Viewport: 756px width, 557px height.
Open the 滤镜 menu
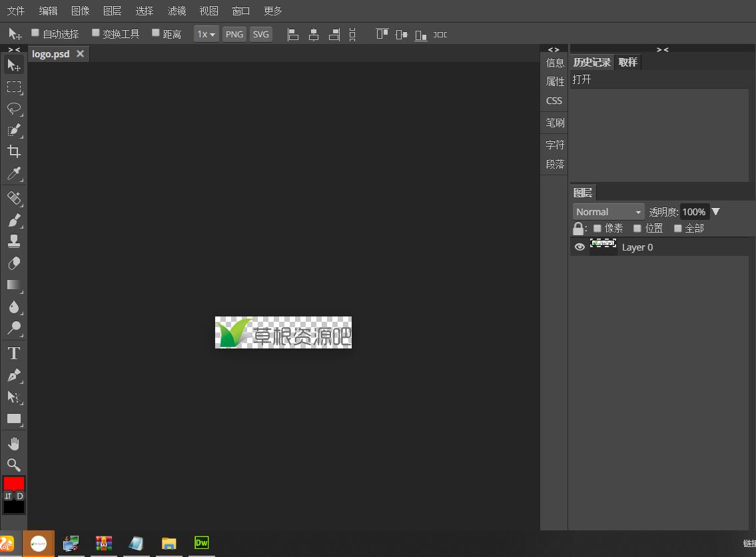[177, 11]
